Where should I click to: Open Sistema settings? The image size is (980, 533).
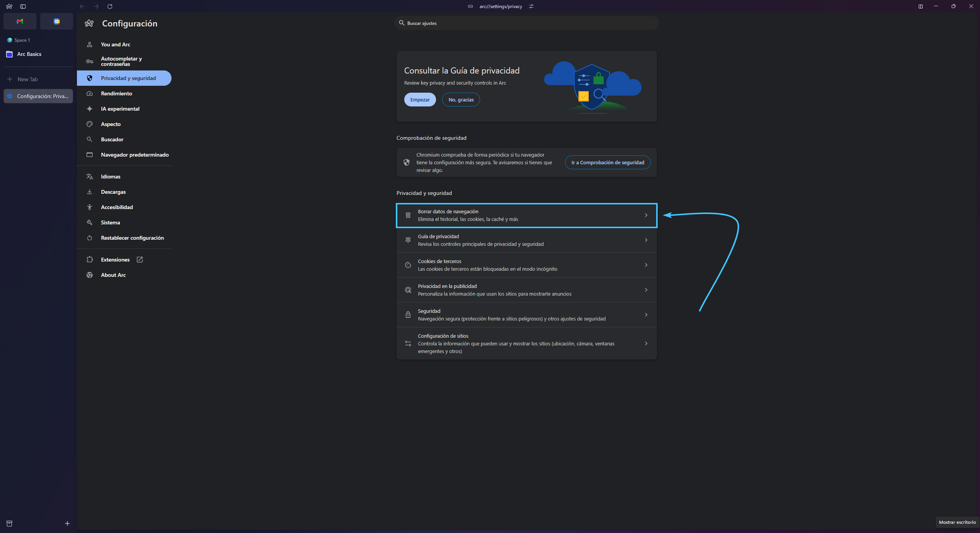[x=124, y=222]
